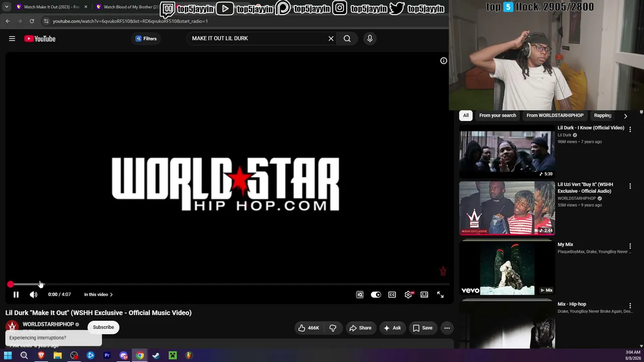Open Premiere Pro from taskbar
The height and width of the screenshot is (362, 644).
coord(107,356)
